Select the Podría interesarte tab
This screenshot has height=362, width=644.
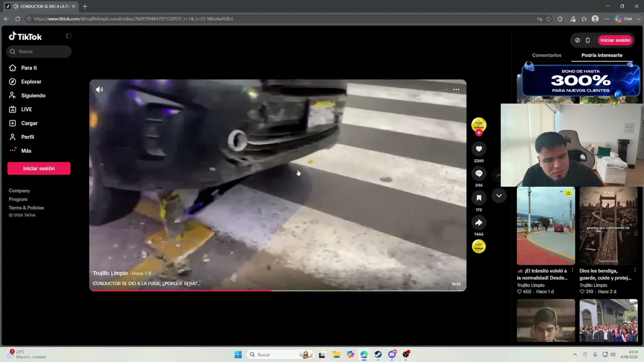[602, 55]
